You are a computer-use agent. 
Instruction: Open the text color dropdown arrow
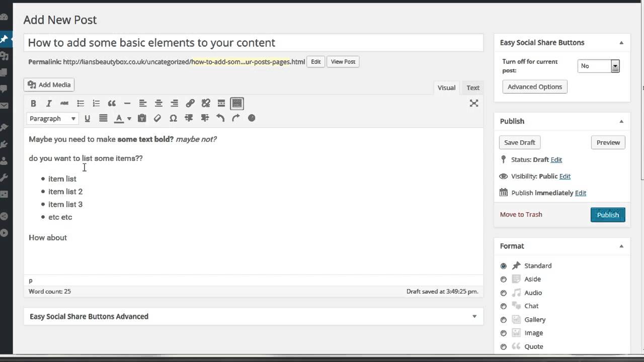pyautogui.click(x=129, y=119)
